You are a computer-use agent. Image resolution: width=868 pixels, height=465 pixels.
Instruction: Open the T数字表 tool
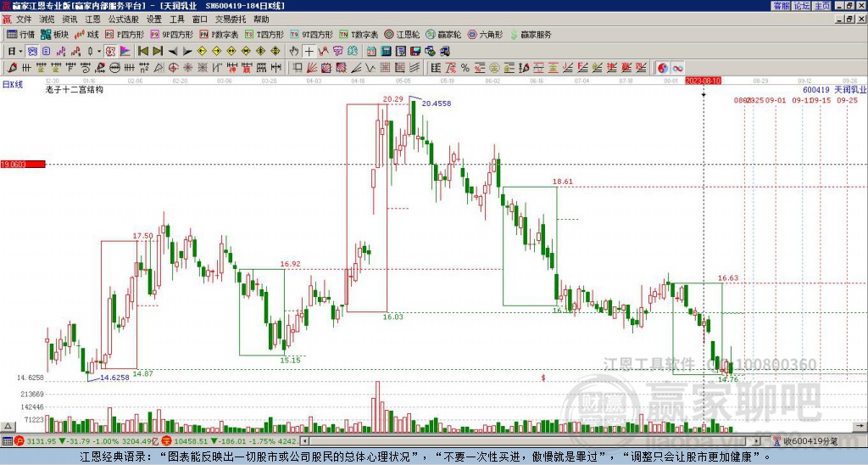pyautogui.click(x=359, y=34)
